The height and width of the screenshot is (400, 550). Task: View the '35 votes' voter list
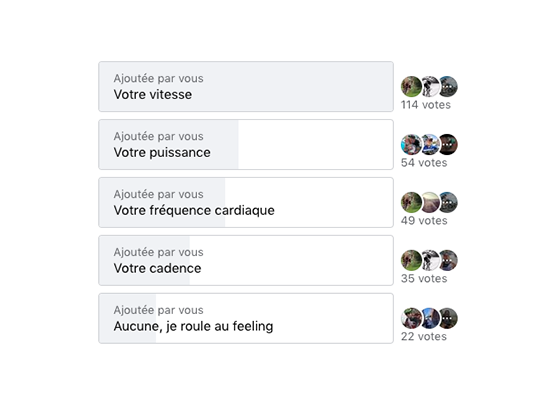point(424,279)
